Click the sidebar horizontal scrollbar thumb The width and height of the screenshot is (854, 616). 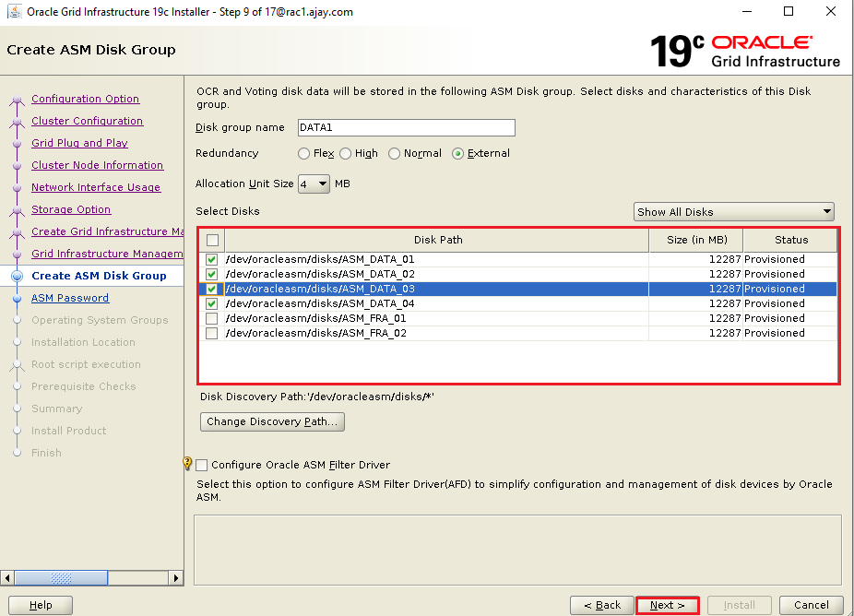(61, 578)
